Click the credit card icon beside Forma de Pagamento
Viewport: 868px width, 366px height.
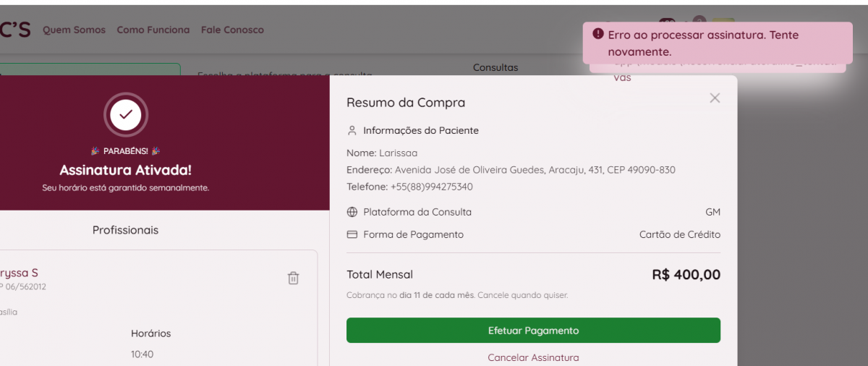352,234
